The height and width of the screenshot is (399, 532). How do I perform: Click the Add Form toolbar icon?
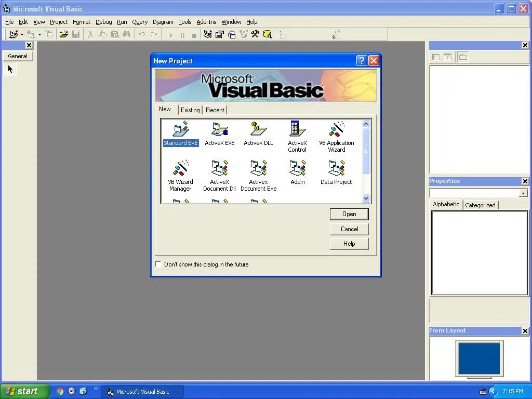(x=31, y=34)
